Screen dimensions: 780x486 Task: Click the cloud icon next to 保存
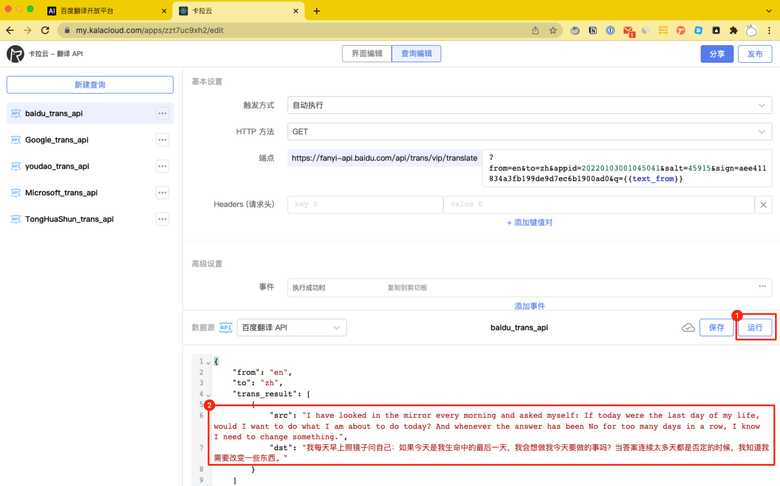[688, 327]
